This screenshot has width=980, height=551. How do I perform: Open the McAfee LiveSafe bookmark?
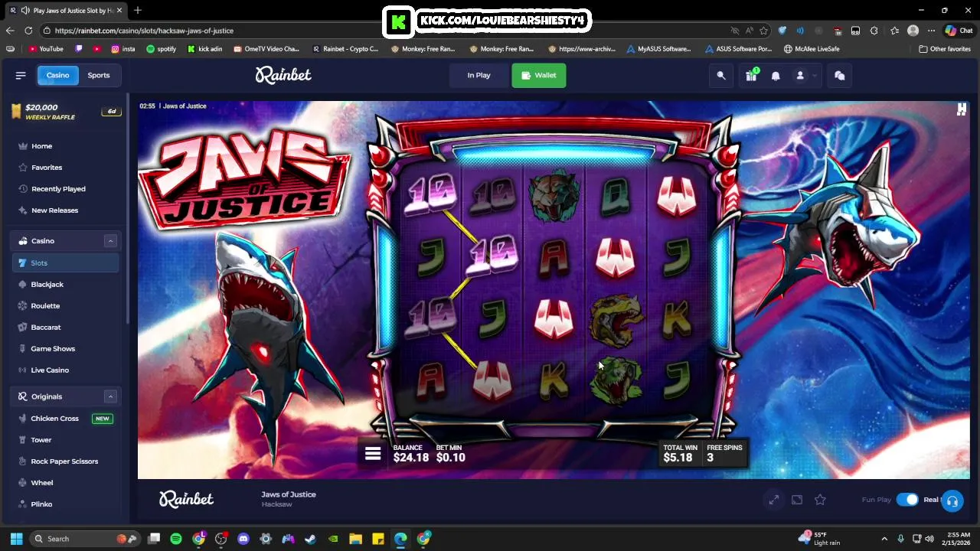[812, 49]
